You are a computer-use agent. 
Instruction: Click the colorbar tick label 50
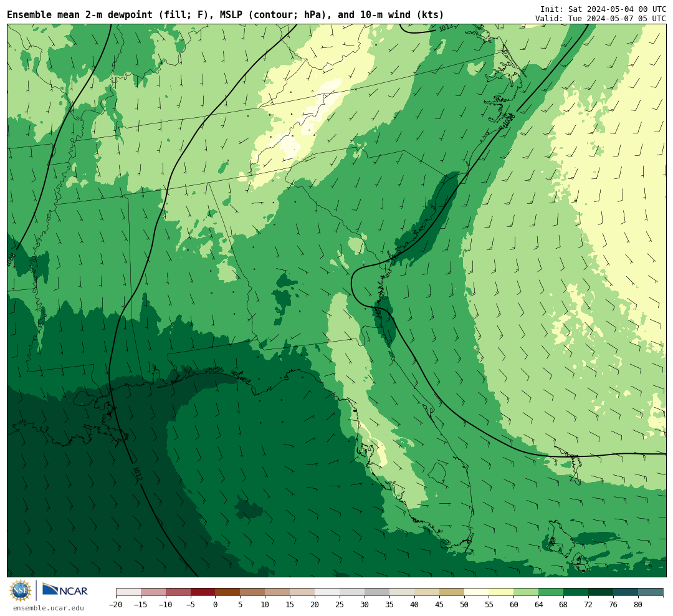464,604
